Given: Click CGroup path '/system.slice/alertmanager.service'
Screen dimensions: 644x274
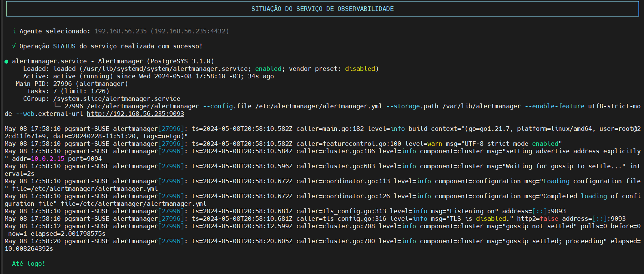Looking at the screenshot, I should pos(117,99).
